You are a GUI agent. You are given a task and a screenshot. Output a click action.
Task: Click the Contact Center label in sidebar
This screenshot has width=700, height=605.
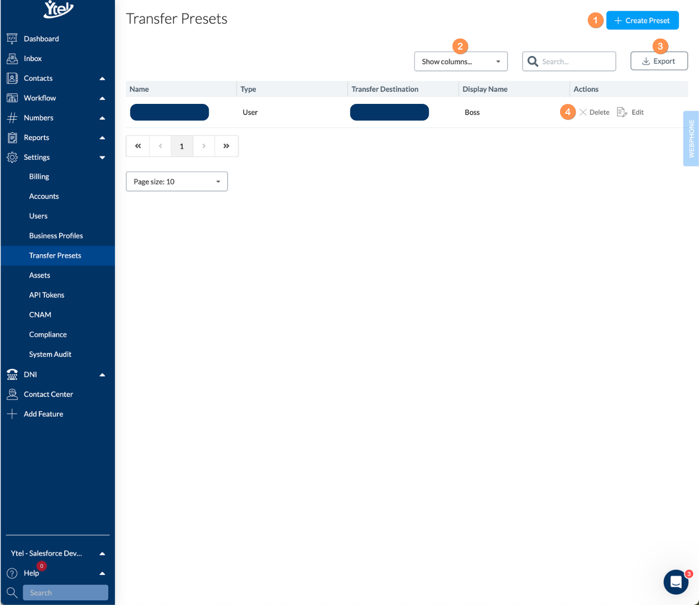48,394
